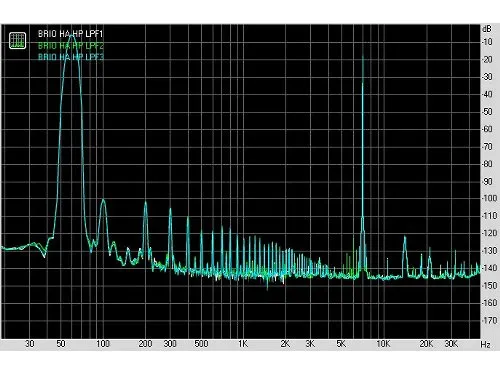Click the 1K frequency axis label
This screenshot has width=500, height=375.
[x=243, y=344]
